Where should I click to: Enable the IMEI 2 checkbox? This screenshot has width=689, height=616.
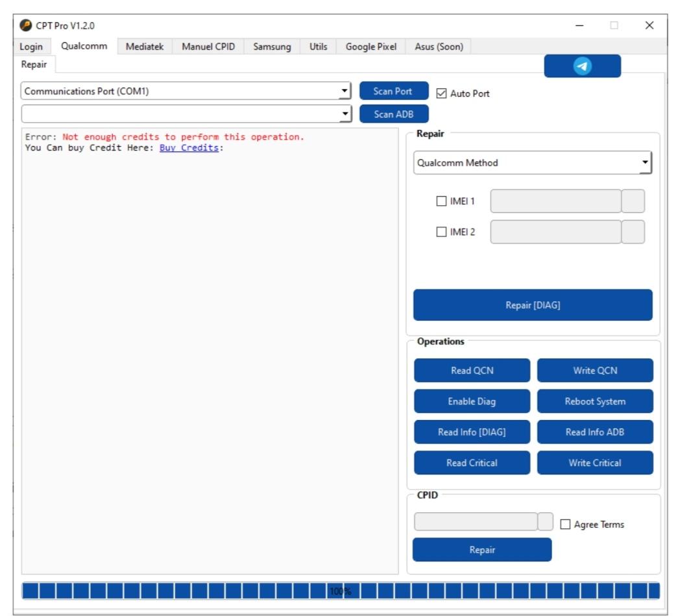441,232
